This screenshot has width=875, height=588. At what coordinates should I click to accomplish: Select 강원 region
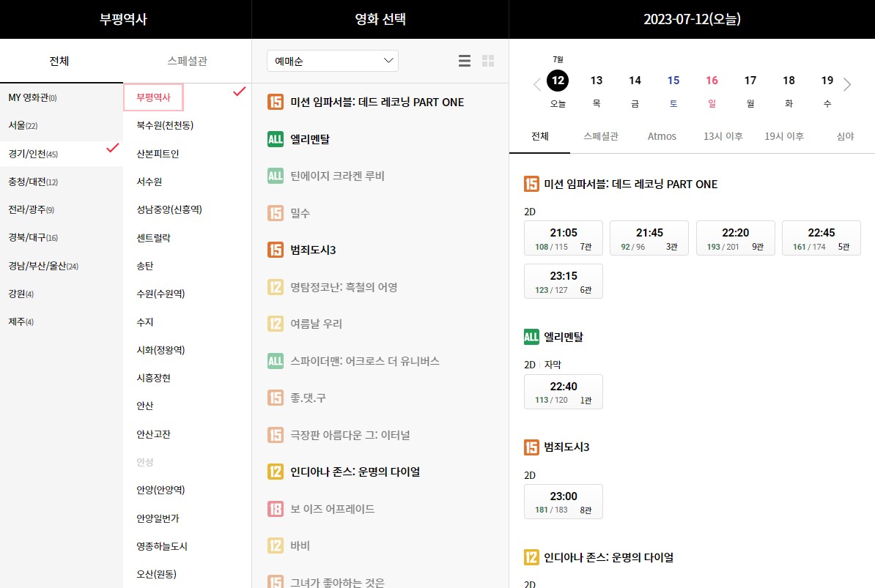point(62,294)
